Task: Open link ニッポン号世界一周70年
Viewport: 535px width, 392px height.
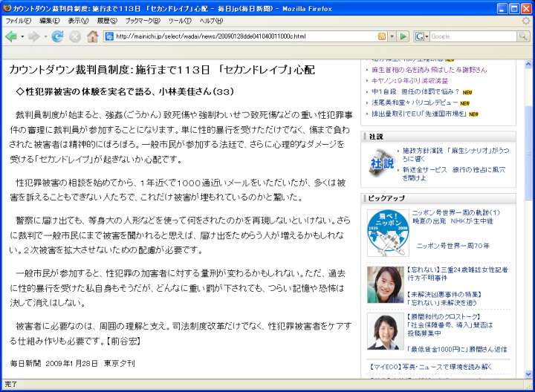Action: pos(453,245)
